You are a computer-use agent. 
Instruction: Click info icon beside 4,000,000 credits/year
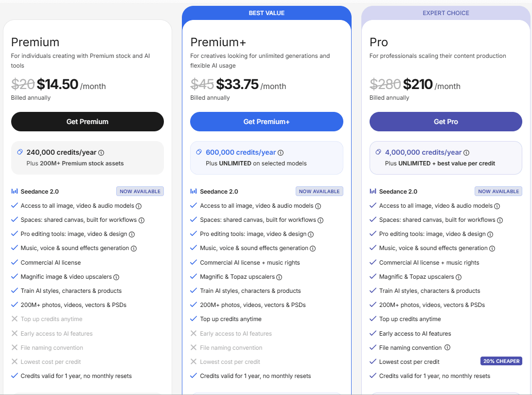point(466,153)
